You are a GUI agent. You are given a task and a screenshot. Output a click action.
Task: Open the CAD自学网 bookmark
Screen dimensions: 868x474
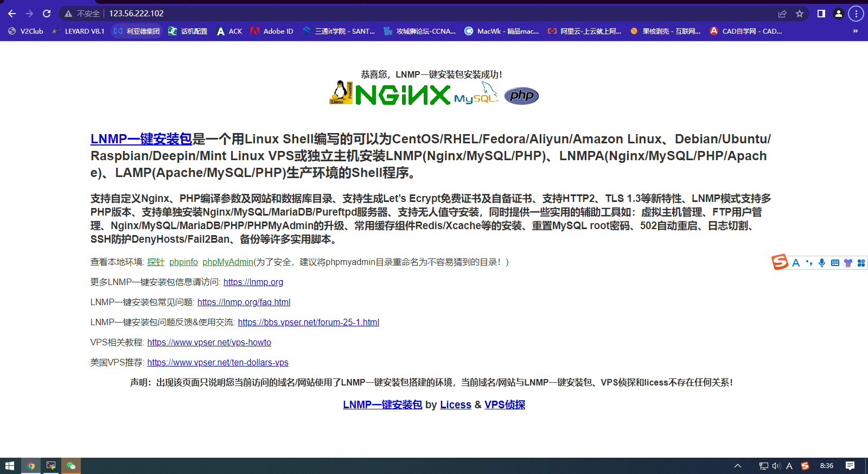tap(746, 31)
